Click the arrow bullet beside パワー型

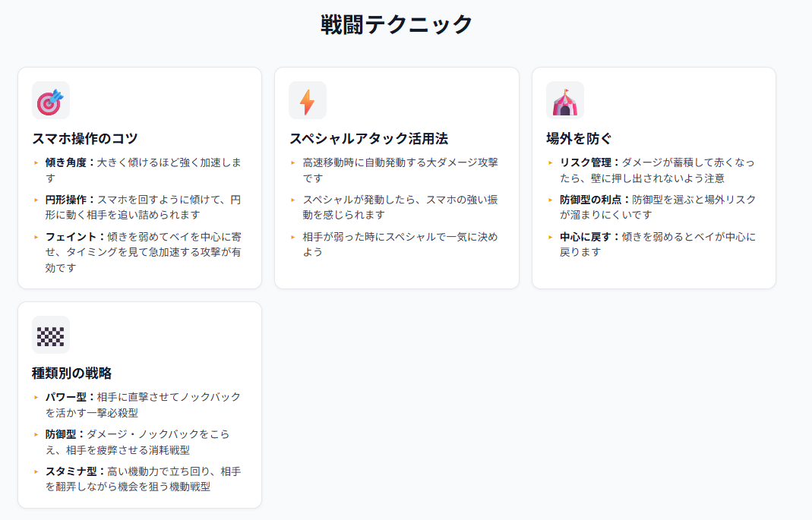[x=34, y=396]
